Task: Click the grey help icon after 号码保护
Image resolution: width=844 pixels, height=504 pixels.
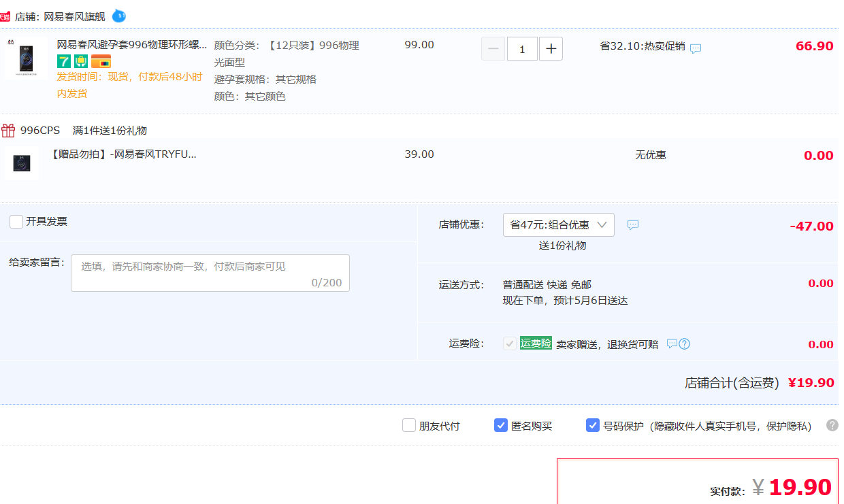Action: click(x=832, y=425)
